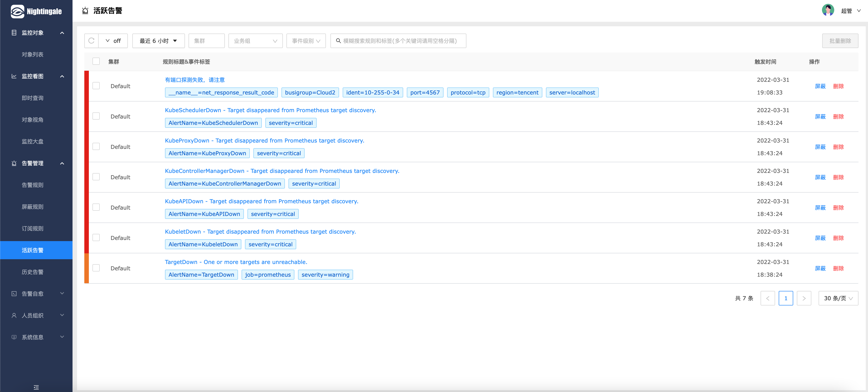Open 历史告警 in the sidebar
The width and height of the screenshot is (868, 392).
coord(33,272)
